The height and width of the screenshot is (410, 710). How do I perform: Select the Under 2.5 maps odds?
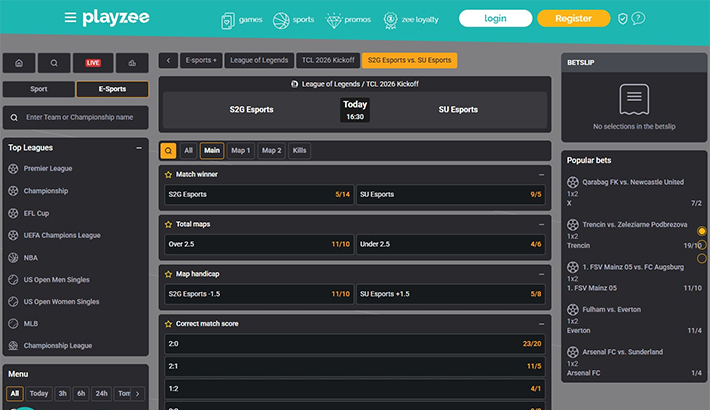point(451,244)
